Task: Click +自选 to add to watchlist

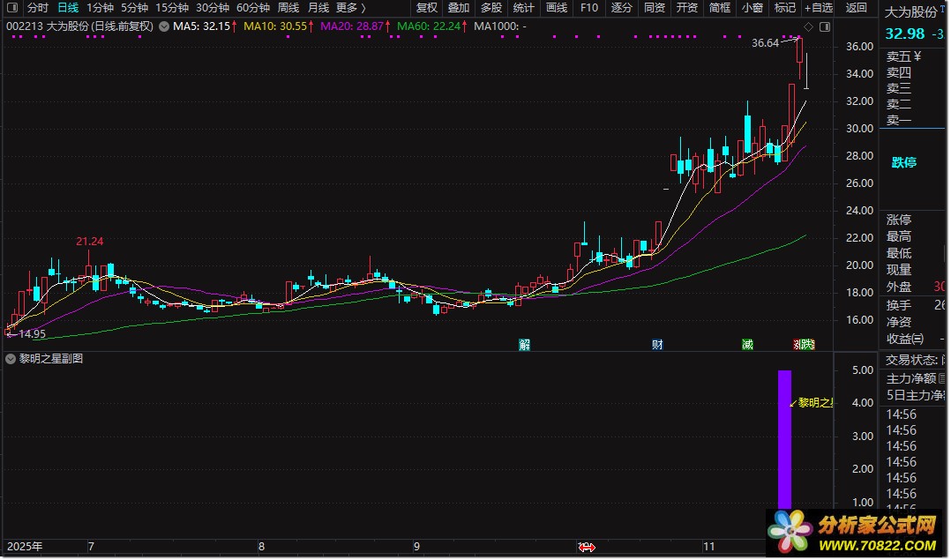Action: 818,8
